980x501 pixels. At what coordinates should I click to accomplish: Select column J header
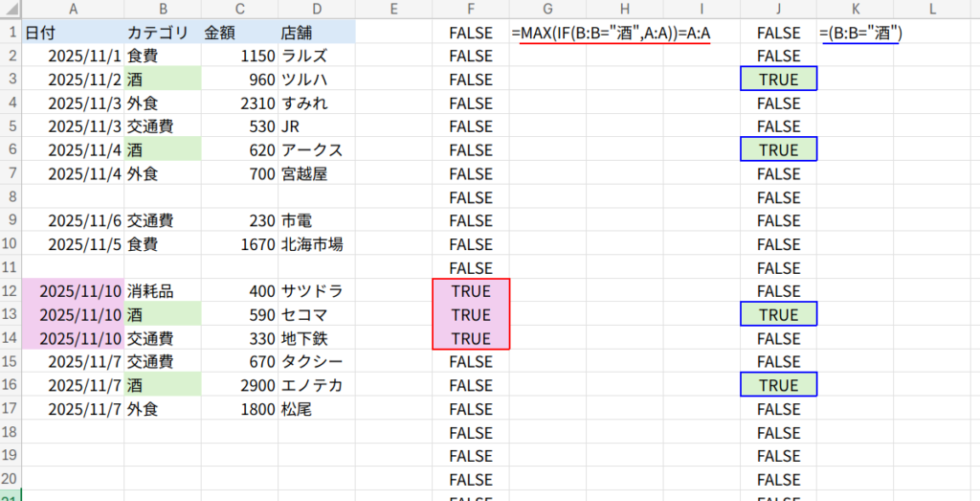click(778, 8)
